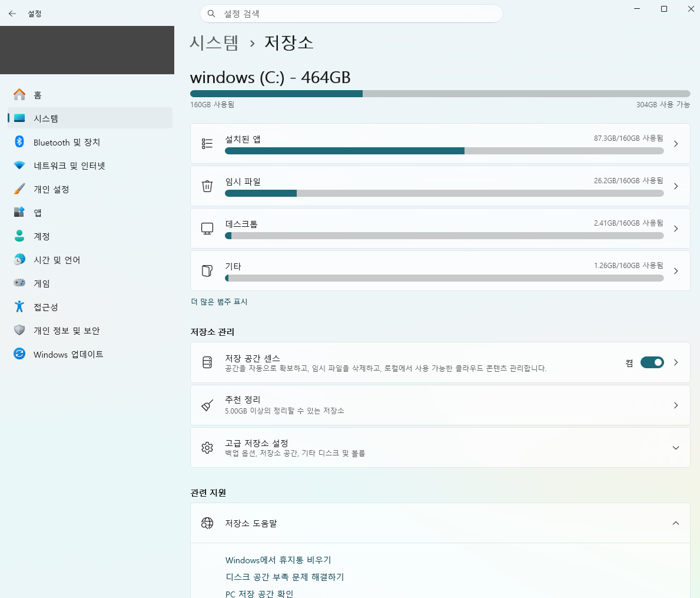Click the temporary files trash icon

[x=207, y=186]
